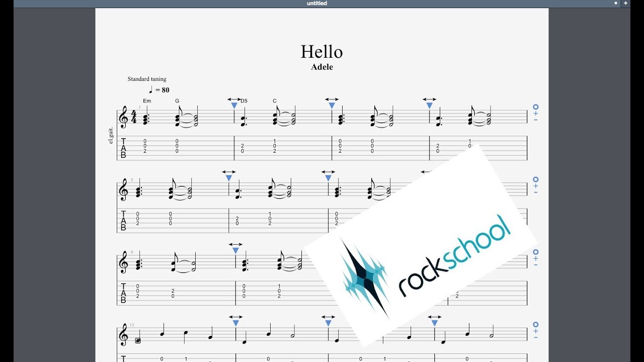Click the treble clef at start of bar 5

tap(123, 190)
